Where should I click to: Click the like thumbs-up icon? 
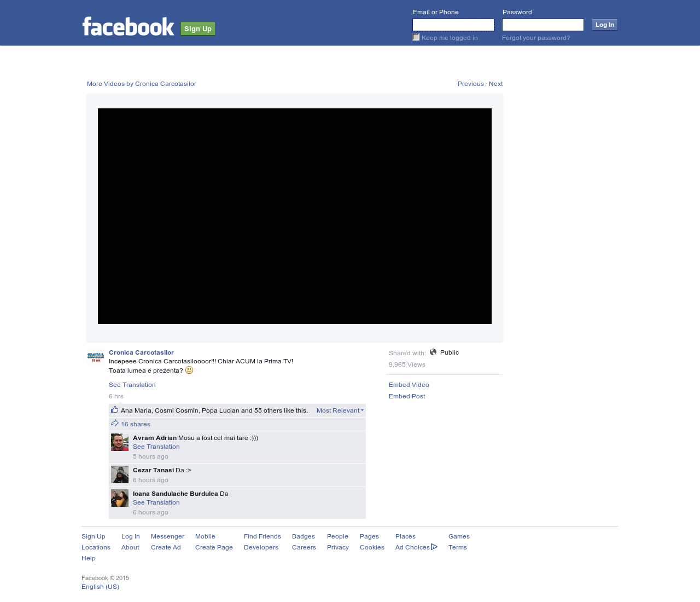(114, 410)
